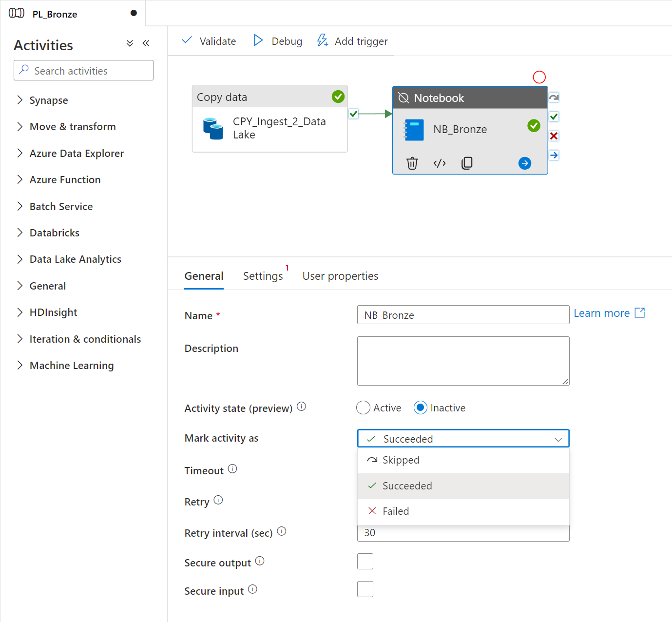Enable the Secure input checkbox

pos(365,589)
